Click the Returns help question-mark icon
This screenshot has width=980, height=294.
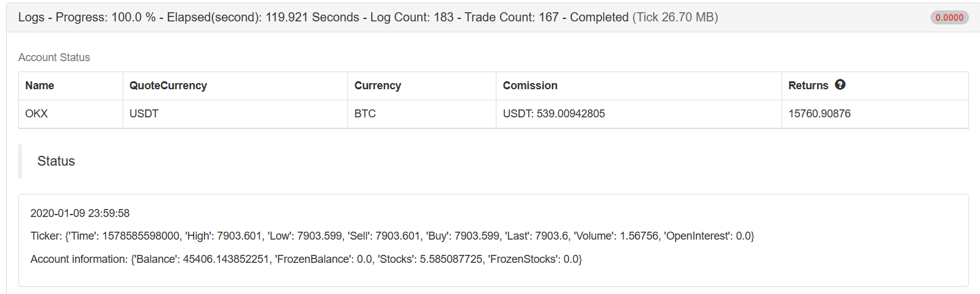click(x=840, y=85)
